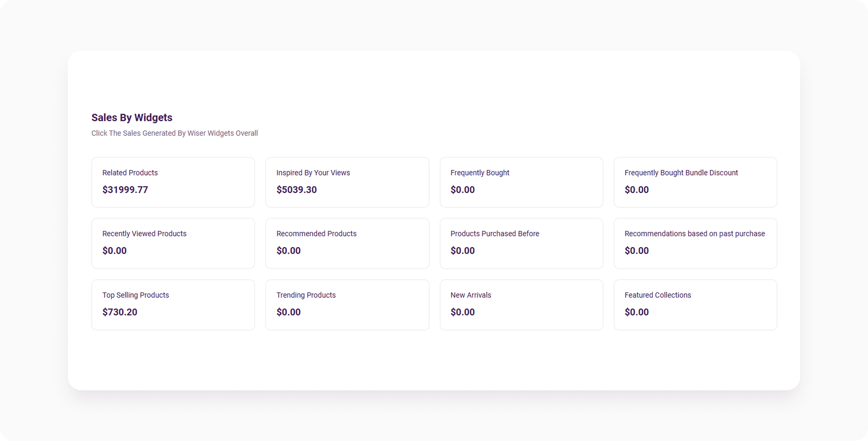
Task: Click the Sales By Widgets heading
Action: (x=132, y=118)
